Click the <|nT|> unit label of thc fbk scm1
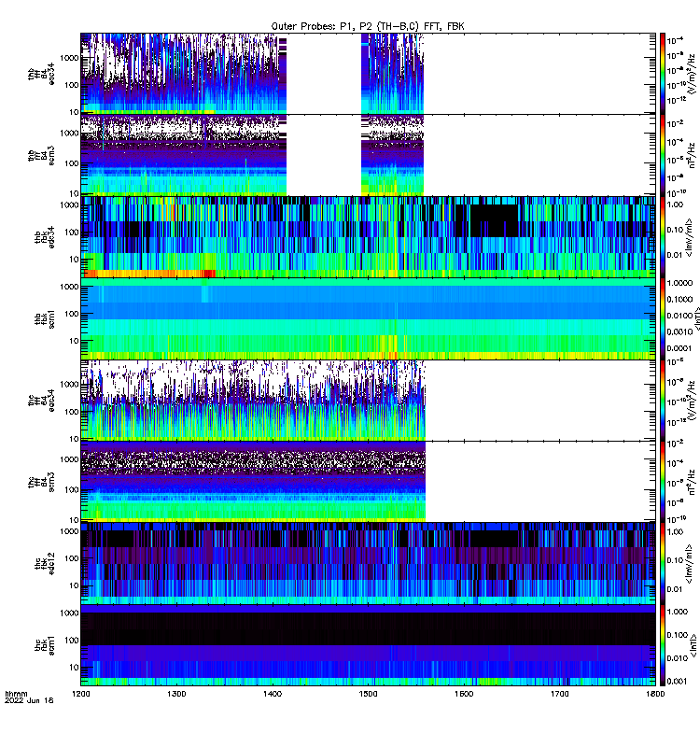Screen dimensions: 700x747 (x=693, y=645)
